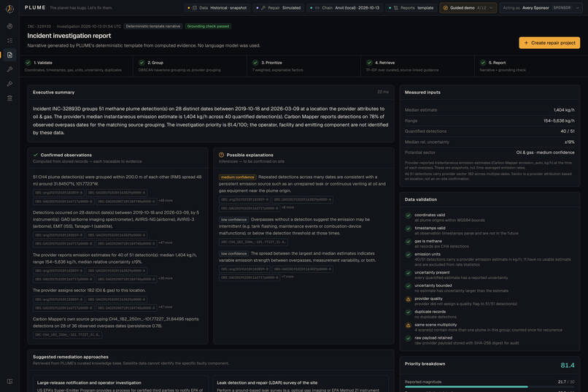This screenshot has width=588, height=392.
Task: Click the Chain chip's link icon
Action: 317,8
